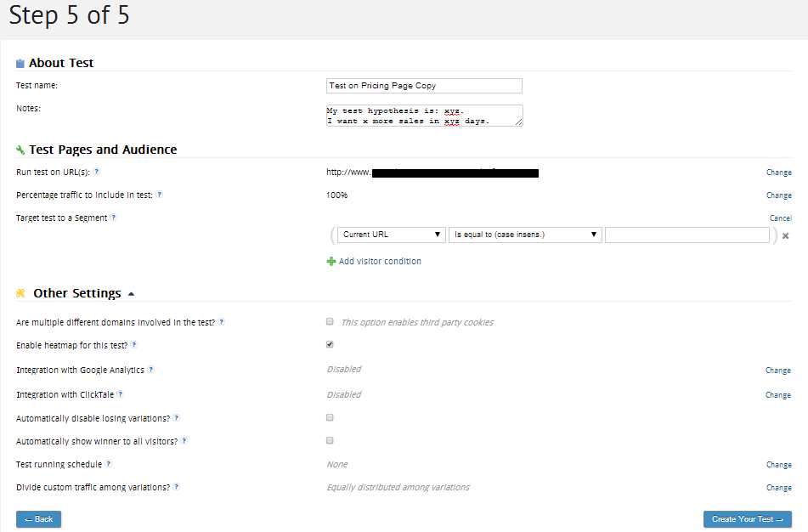808x532 pixels.
Task: Click Create Your Test button
Action: (747, 519)
